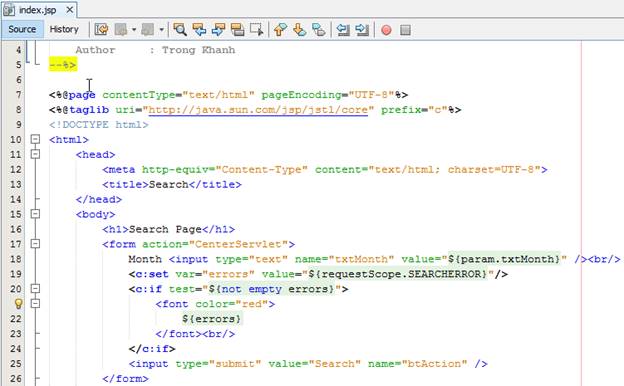Shift Line Right toolbar icon
The image size is (624, 386).
pyautogui.click(x=362, y=29)
